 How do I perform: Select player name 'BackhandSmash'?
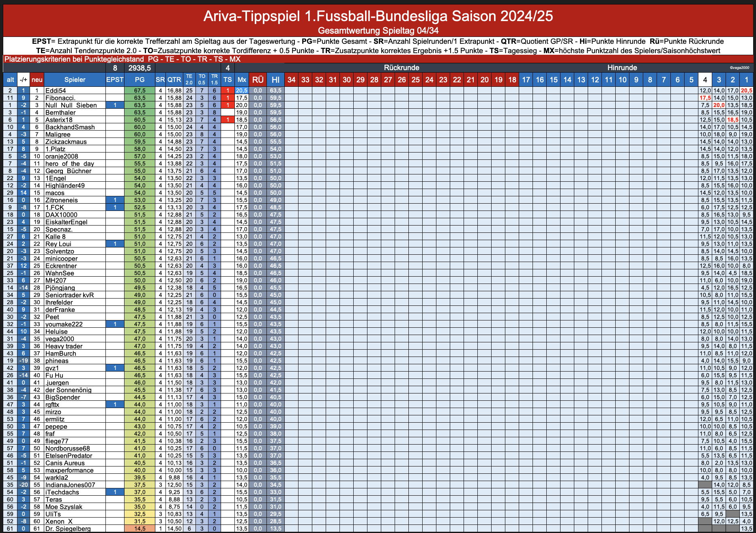[70, 127]
